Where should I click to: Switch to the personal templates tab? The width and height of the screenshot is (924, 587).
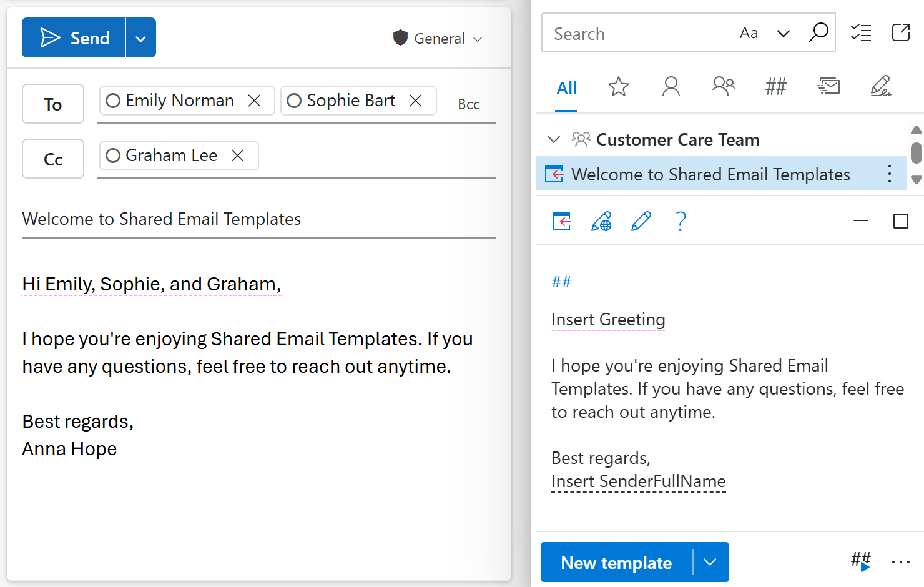coord(671,86)
